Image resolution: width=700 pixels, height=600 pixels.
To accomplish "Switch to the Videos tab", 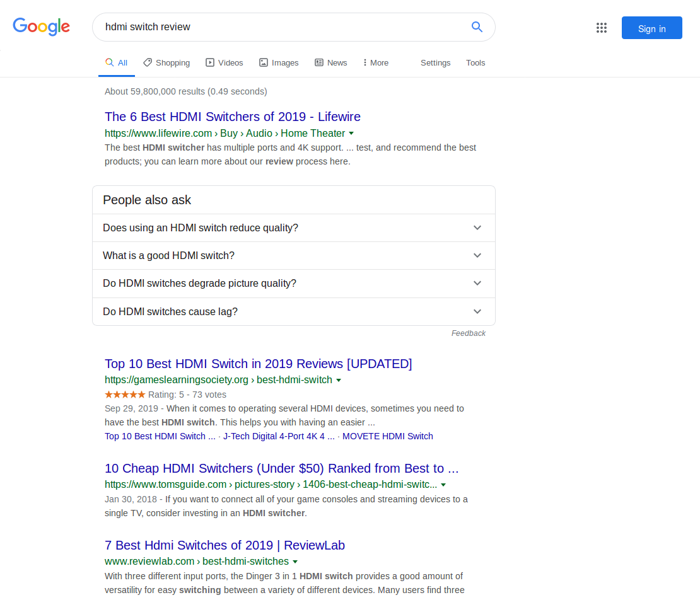I will pos(225,63).
